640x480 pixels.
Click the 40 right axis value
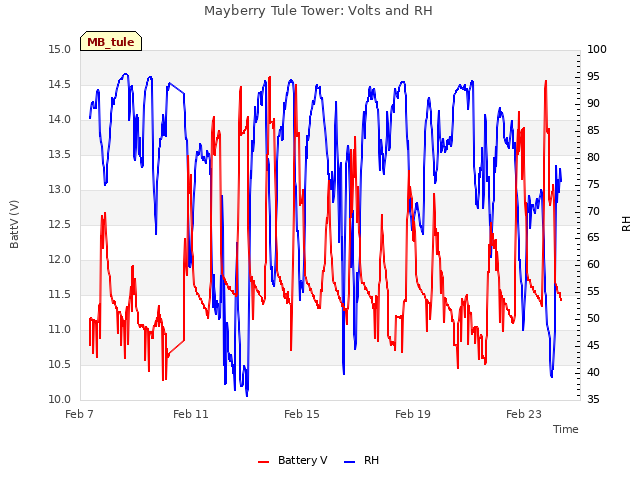(x=593, y=373)
